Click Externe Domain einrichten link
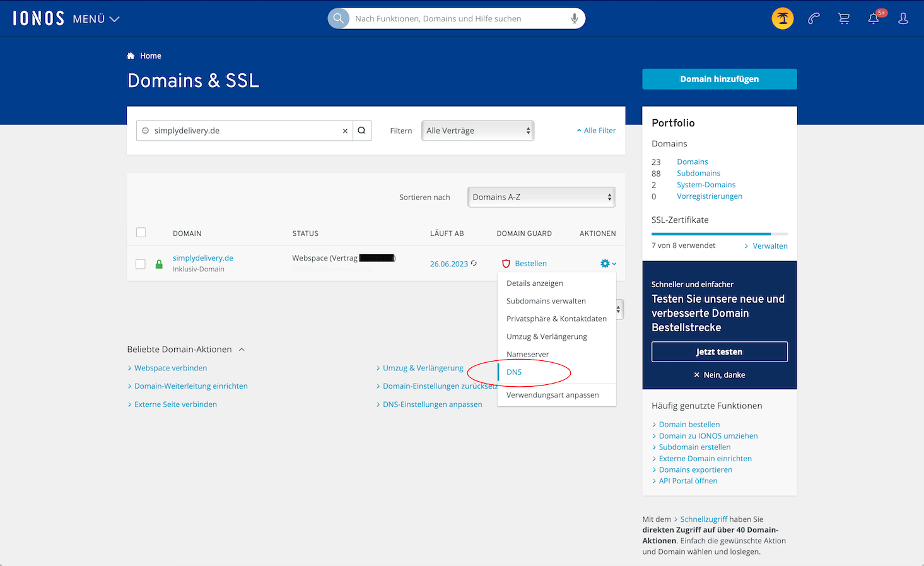 pos(705,459)
